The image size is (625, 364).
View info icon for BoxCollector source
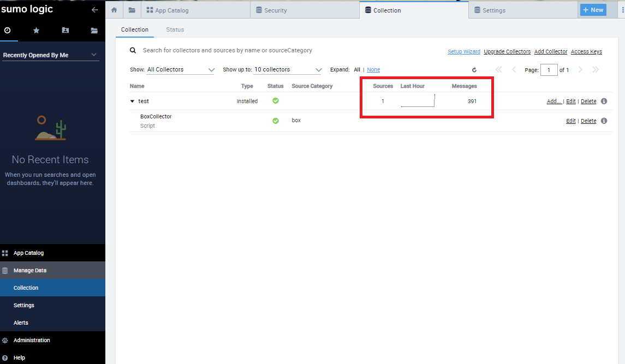[604, 121]
